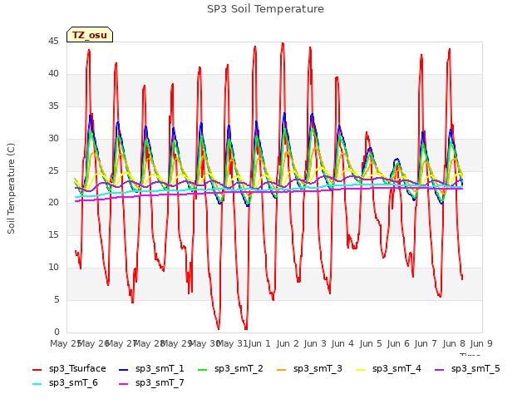Click the Jun 4 x-axis tick label
The width and height of the screenshot is (532, 399).
point(342,343)
